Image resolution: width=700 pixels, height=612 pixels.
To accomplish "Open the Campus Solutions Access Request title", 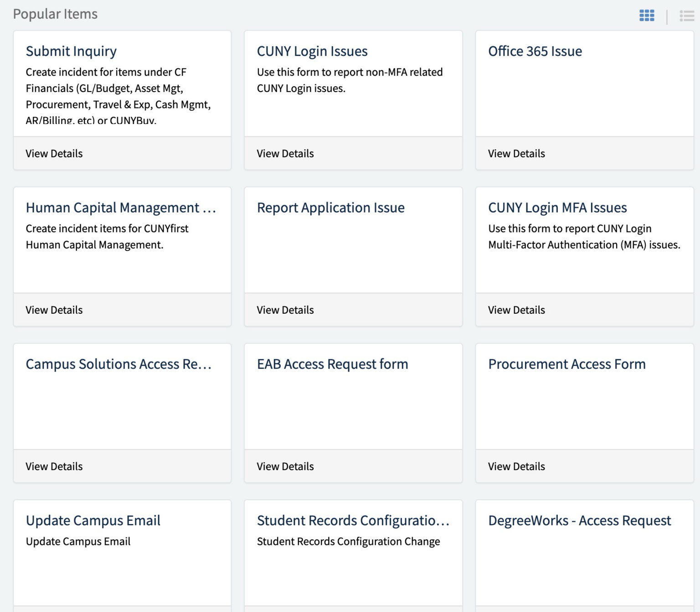I will (x=118, y=364).
